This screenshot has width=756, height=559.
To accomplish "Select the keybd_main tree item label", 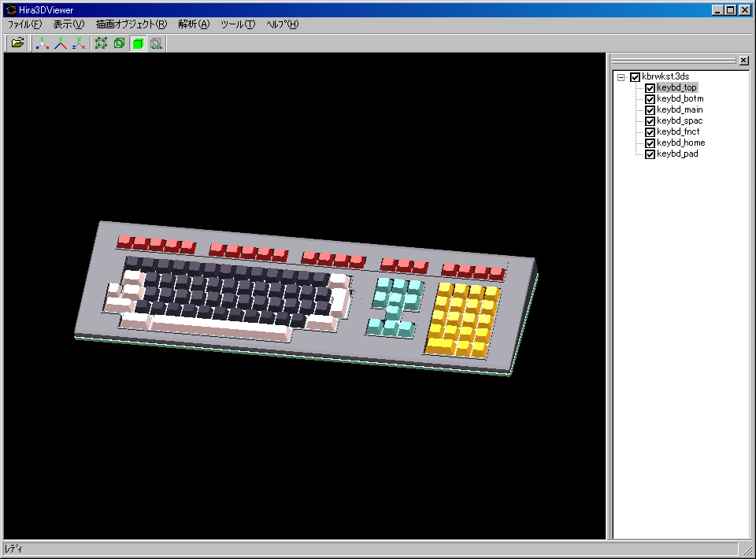I will click(x=680, y=110).
